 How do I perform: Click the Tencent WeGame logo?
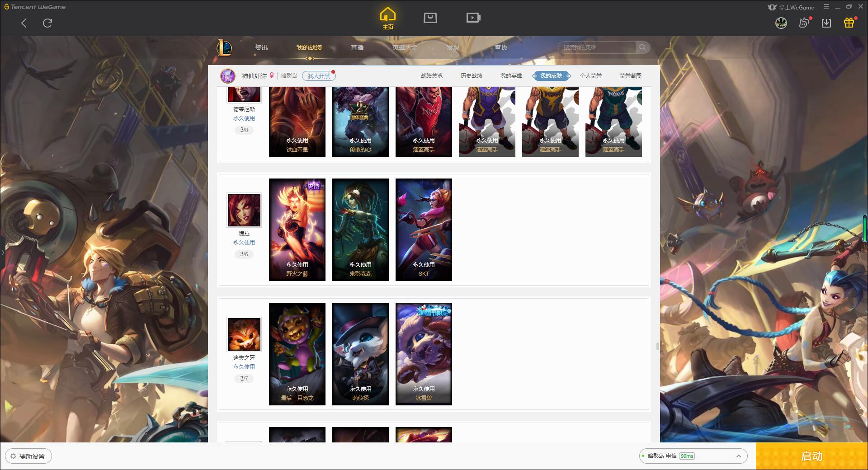click(x=35, y=7)
